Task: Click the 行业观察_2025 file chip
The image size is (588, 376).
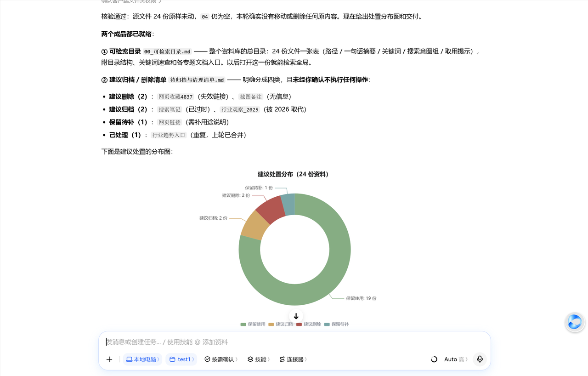Action: point(240,110)
